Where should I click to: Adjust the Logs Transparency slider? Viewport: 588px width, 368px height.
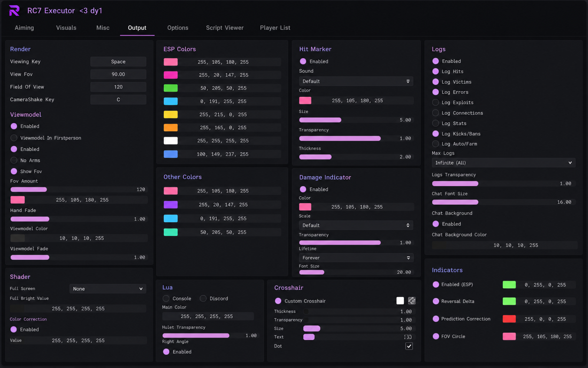(x=503, y=184)
